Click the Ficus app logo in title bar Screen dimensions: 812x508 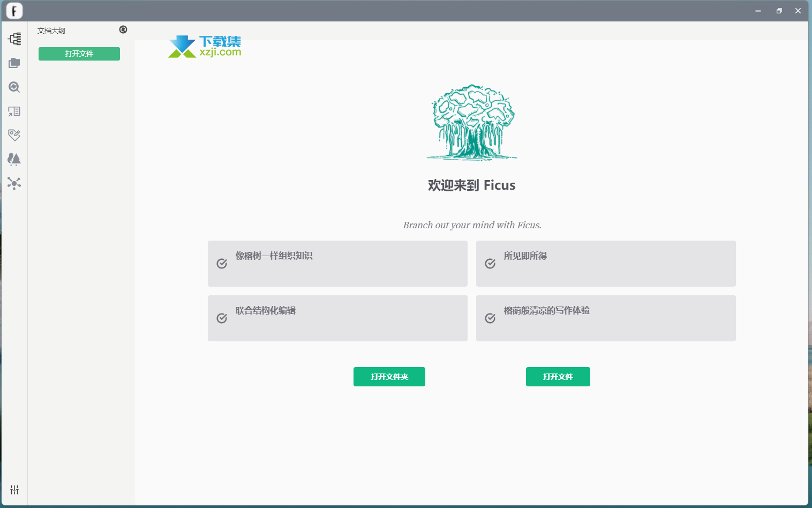click(14, 11)
